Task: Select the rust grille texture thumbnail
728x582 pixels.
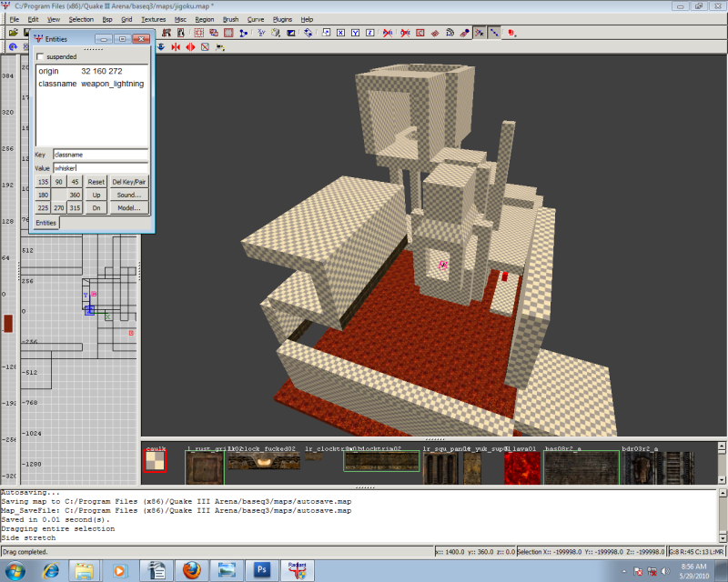Action: [204, 467]
